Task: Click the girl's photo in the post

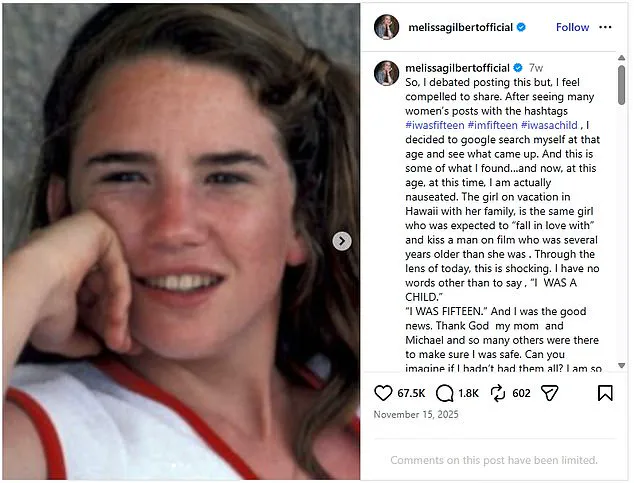Action: (x=180, y=241)
